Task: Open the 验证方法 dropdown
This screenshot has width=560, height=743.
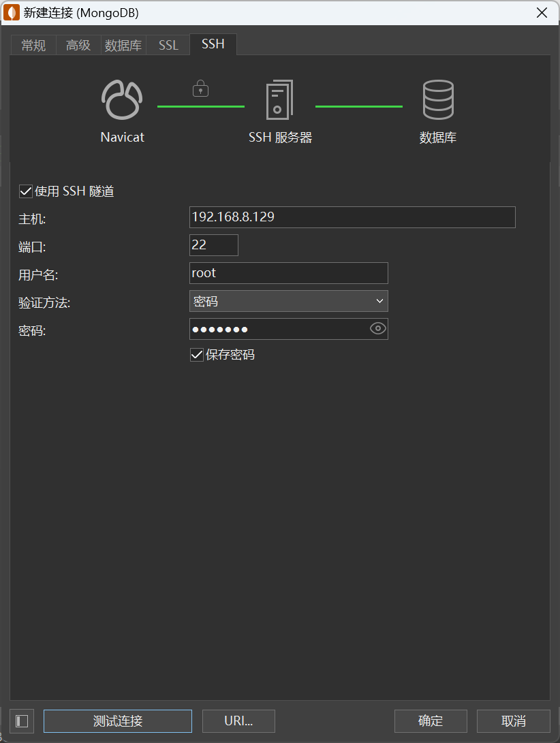Action: (289, 301)
